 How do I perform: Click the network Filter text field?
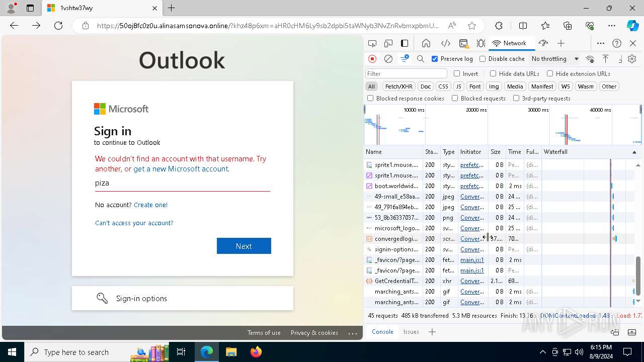[x=406, y=73]
